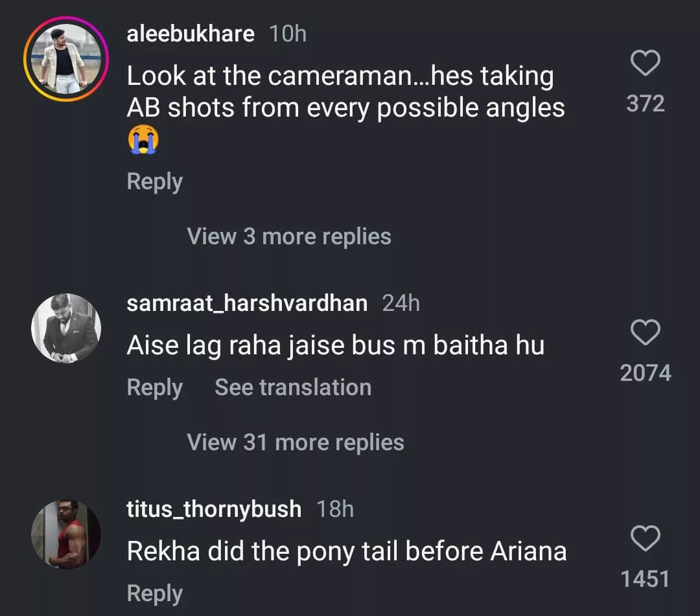
Task: Click See translation under Hindi comment
Action: coord(293,387)
